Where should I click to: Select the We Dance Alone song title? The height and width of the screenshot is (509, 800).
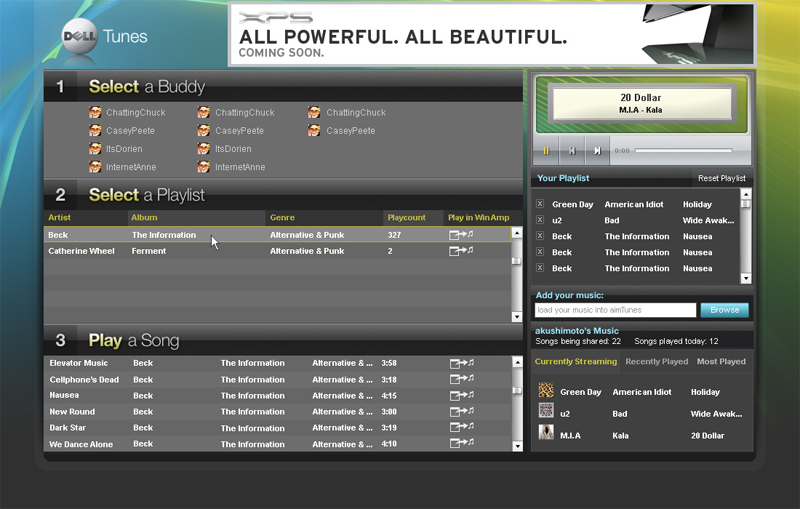[81, 444]
